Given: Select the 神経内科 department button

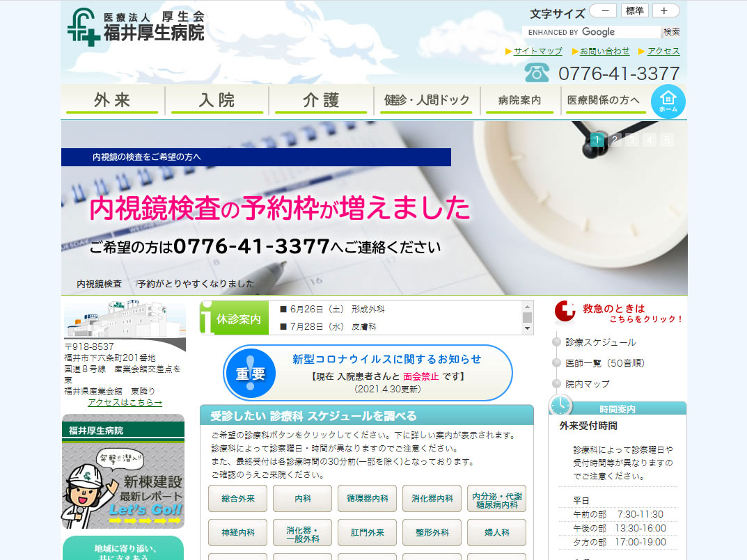Looking at the screenshot, I should coord(237,532).
